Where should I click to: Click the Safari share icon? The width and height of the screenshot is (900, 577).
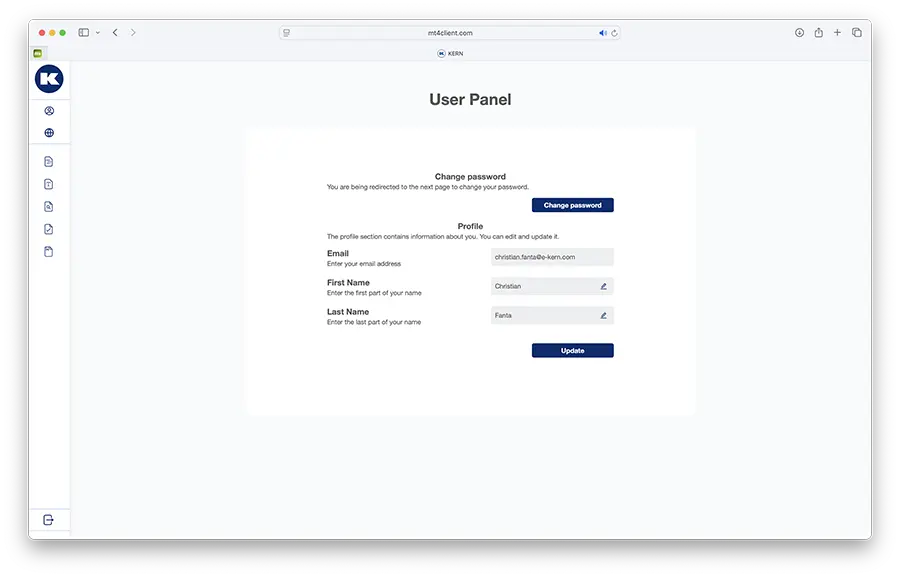point(818,33)
